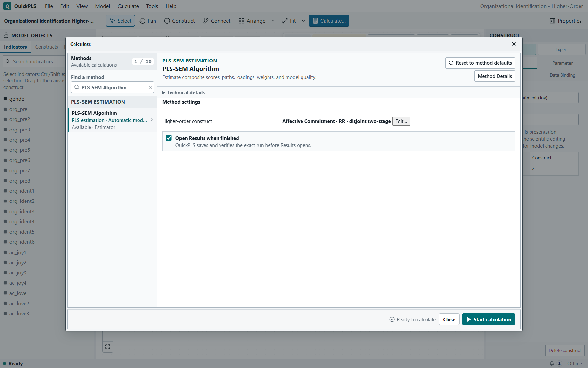Select the ac_joy1 indicator
Screen dimensions: 588x368
tap(18, 253)
